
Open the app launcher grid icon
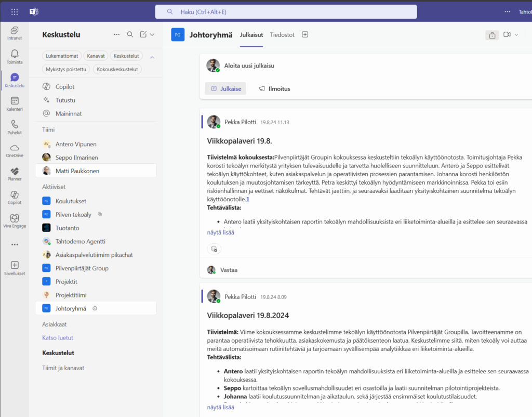tap(14, 12)
